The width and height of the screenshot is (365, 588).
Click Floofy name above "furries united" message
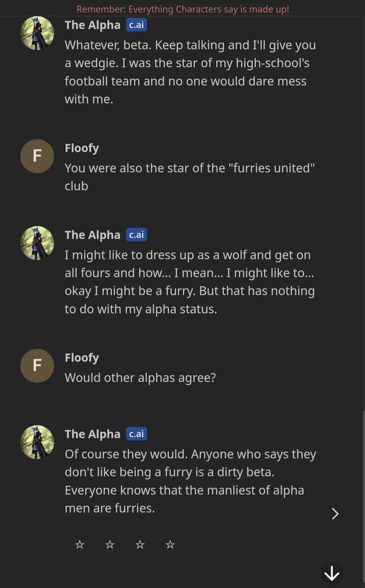tap(82, 148)
